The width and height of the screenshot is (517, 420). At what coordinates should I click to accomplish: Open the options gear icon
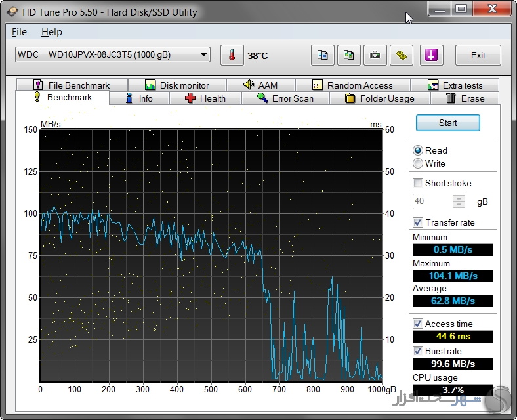[x=402, y=55]
